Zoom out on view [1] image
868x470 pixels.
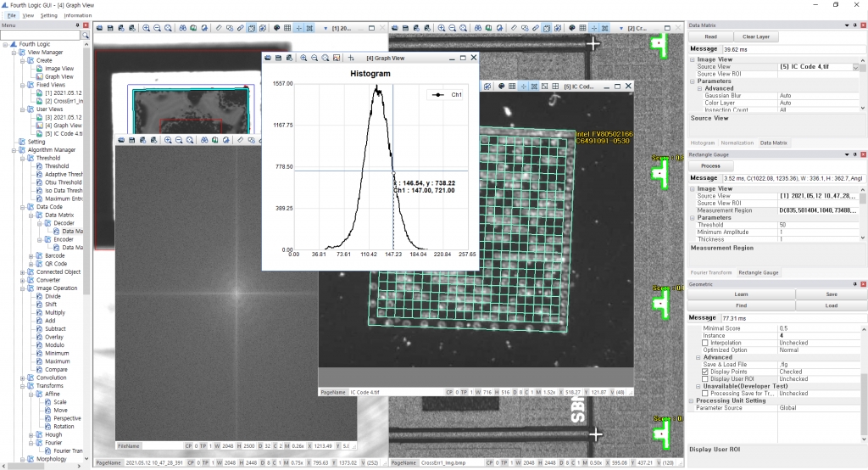(157, 28)
